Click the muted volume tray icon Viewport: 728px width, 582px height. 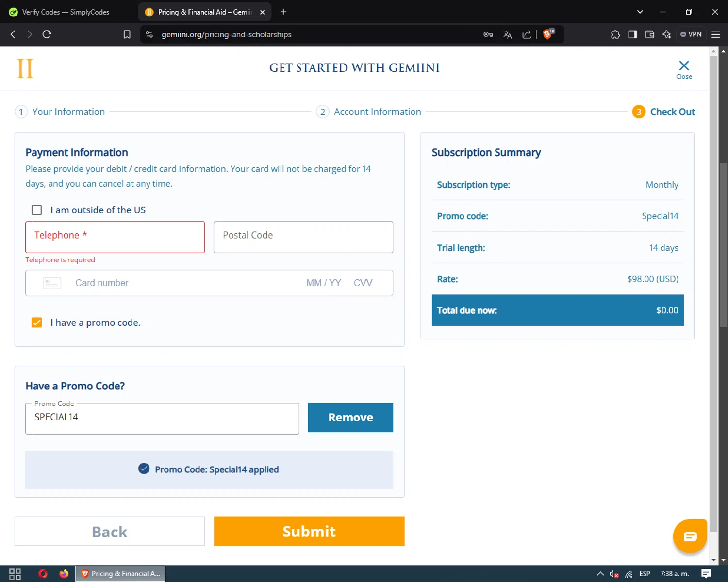coord(614,574)
